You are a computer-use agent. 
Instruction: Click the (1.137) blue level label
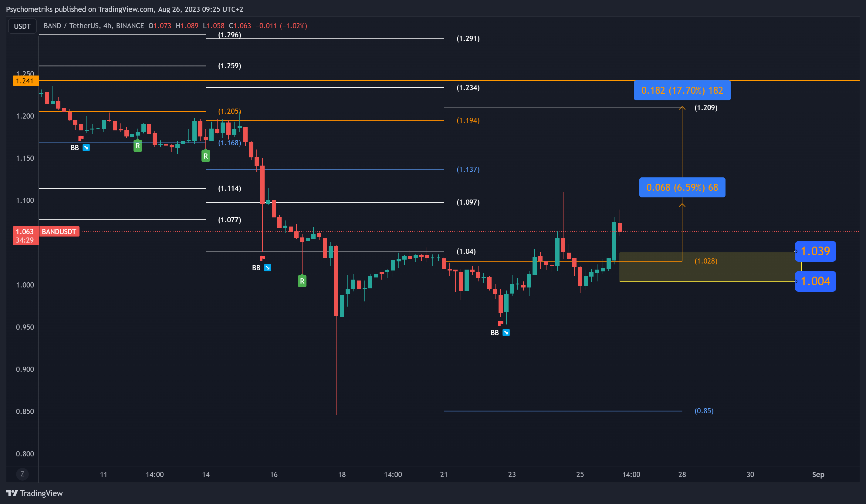coord(468,170)
